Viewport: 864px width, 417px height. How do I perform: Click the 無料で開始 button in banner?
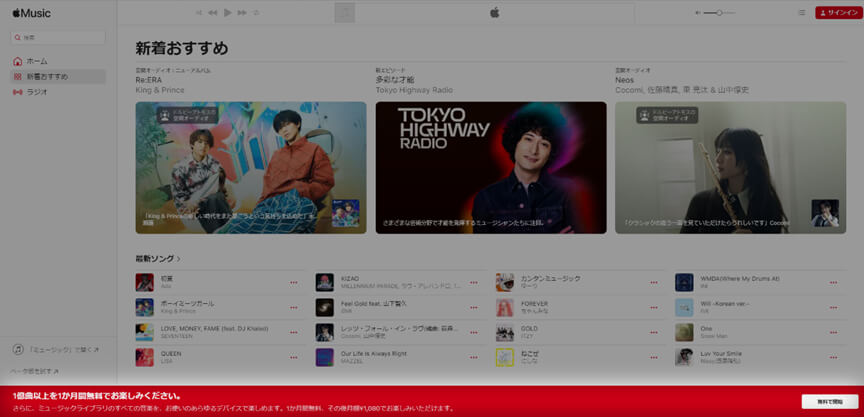[x=830, y=402]
